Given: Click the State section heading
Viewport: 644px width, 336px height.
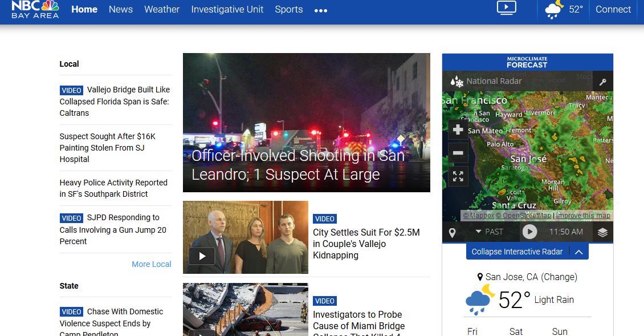Looking at the screenshot, I should click(69, 286).
